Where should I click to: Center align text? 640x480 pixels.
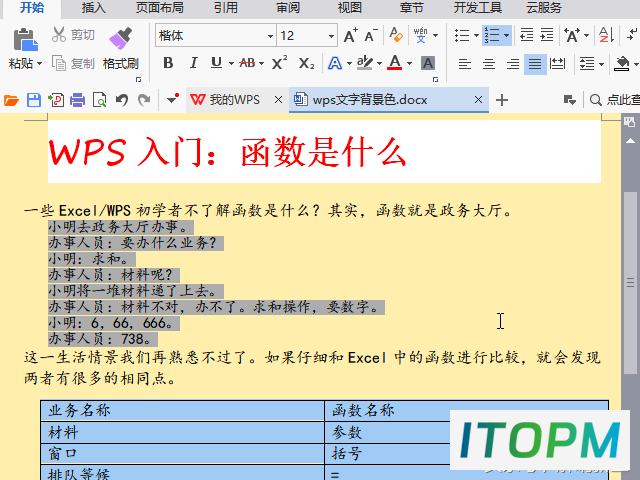489,64
